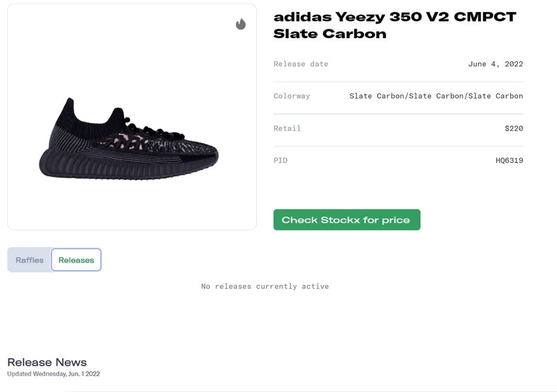Image resolution: width=557 pixels, height=392 pixels.
Task: Click the No releases currently active message
Action: click(x=265, y=286)
